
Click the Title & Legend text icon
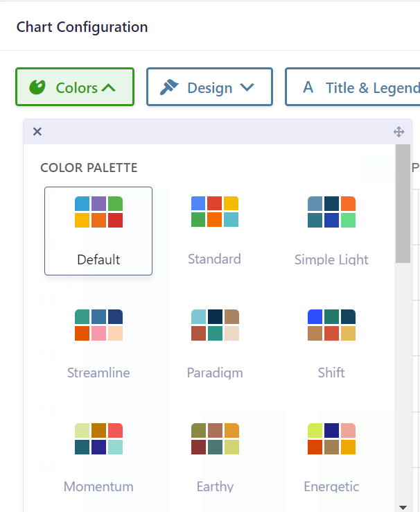coord(308,87)
